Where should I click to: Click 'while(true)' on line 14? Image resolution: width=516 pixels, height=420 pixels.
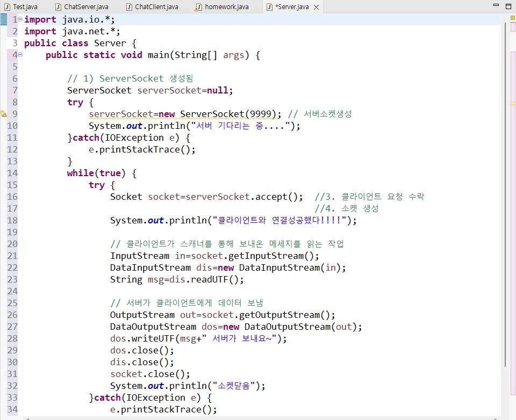[96, 173]
